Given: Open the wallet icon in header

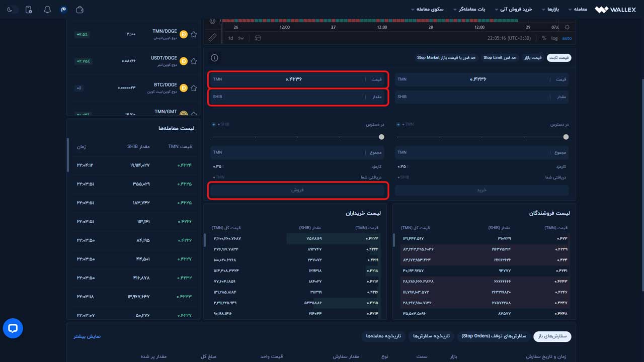Looking at the screenshot, I should [x=79, y=10].
